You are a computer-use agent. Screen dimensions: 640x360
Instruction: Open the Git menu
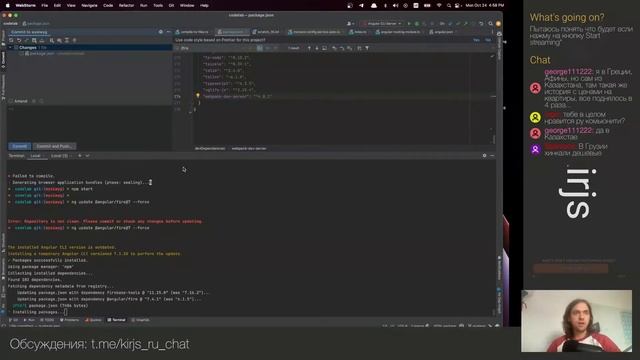tap(171, 6)
